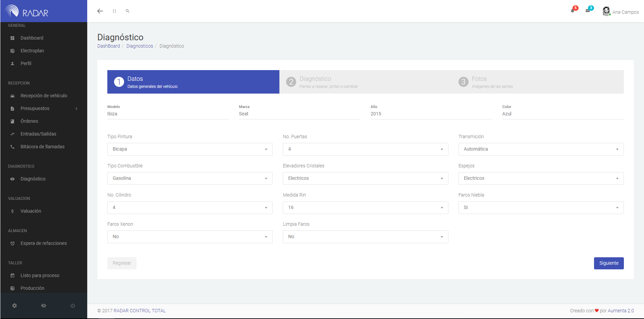Click the back arrow in top bar
Viewport: 644px width, 319px height.
tap(100, 11)
